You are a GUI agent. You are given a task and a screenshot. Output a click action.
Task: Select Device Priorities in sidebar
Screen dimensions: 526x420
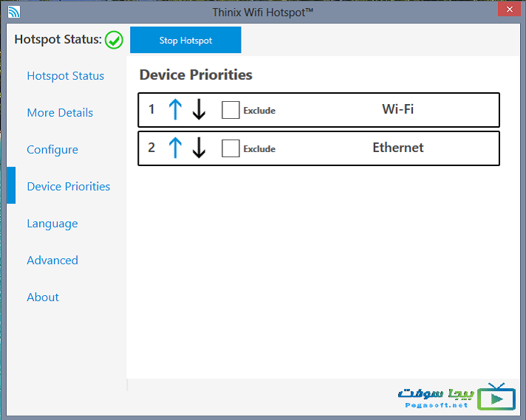pos(69,186)
